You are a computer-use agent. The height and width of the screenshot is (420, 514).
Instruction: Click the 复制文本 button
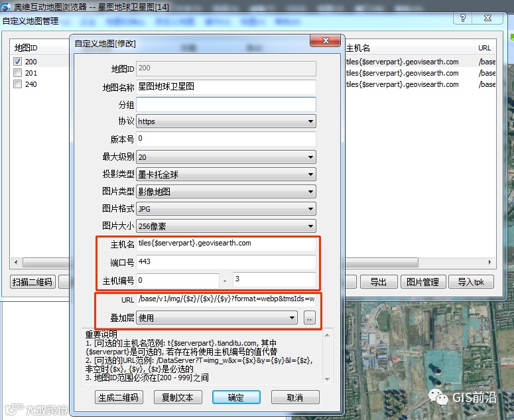[178, 397]
